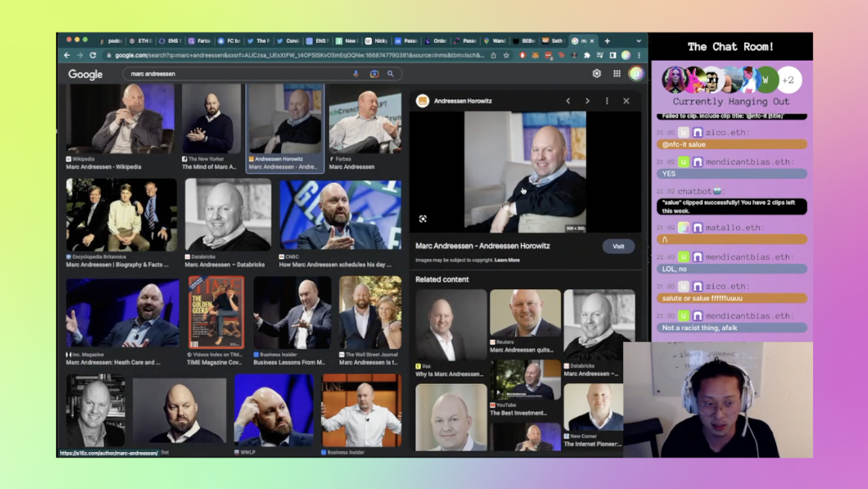Reload the current Google page

[93, 55]
